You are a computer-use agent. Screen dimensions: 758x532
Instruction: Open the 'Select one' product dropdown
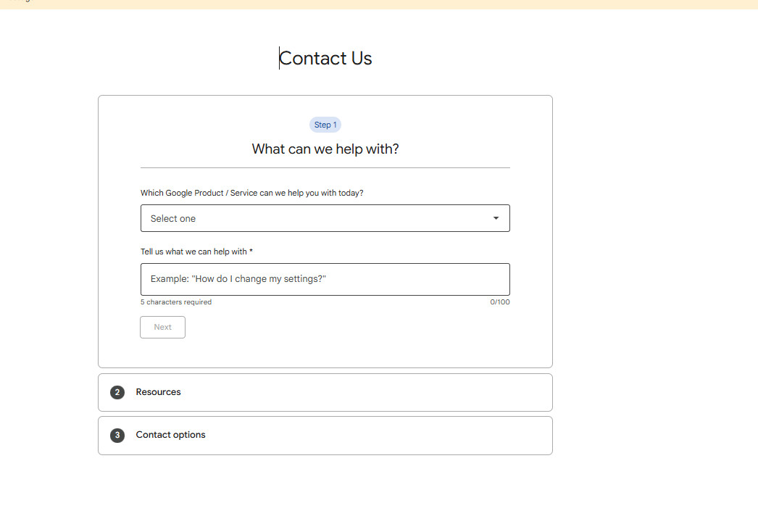325,218
